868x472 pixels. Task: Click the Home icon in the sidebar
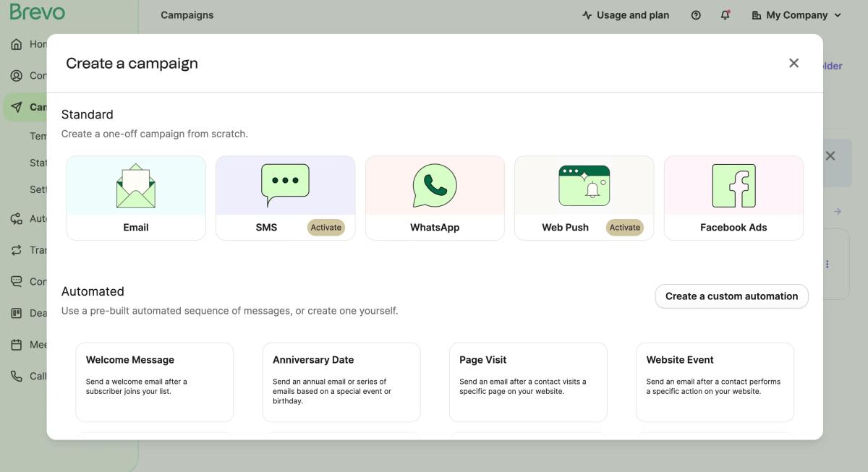tap(16, 44)
